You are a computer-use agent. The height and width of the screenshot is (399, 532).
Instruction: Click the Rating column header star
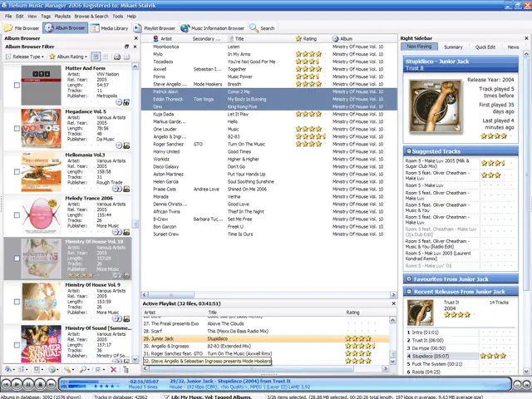click(x=298, y=39)
